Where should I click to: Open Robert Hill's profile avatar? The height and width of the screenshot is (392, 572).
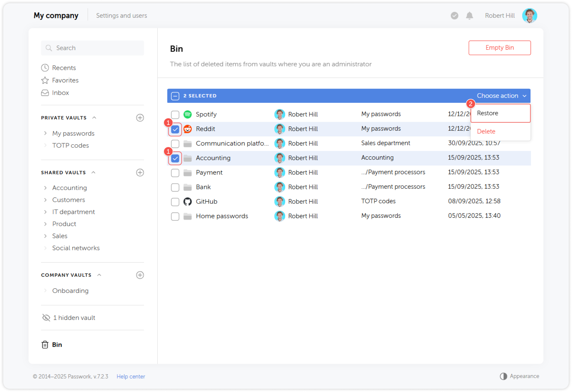pos(529,16)
